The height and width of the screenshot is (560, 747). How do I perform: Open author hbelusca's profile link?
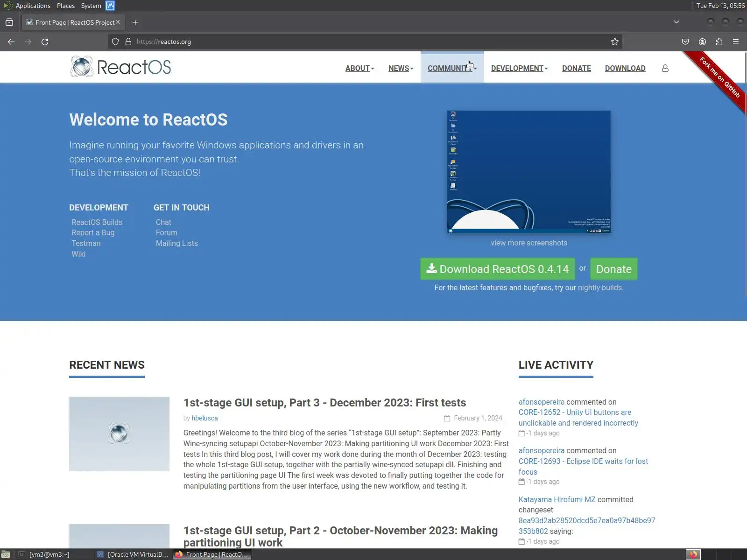point(204,418)
